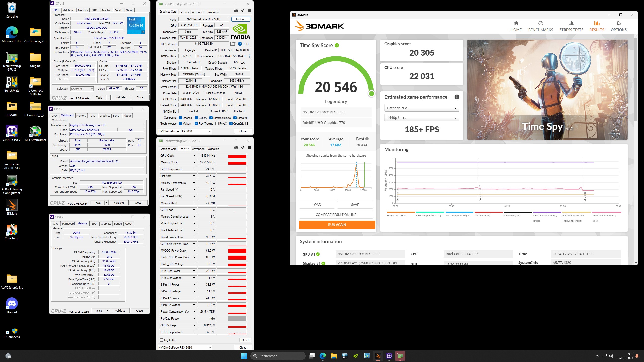This screenshot has height=362, width=644.
Task: Open BENCHMARKS section in 3DMark
Action: [x=540, y=26]
